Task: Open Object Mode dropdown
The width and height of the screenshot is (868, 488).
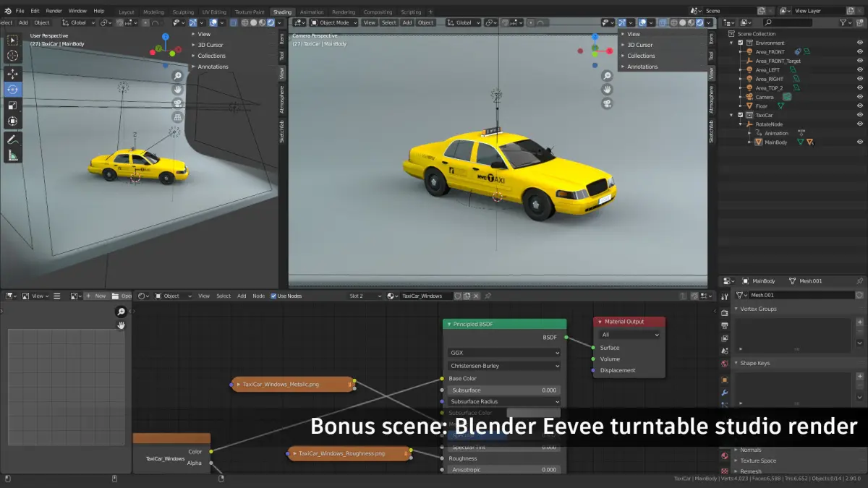Action: (332, 22)
